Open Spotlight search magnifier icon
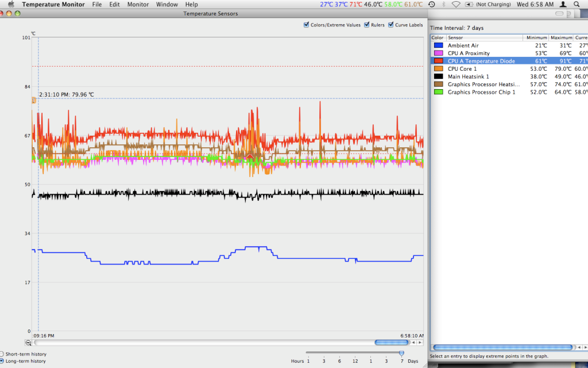The image size is (588, 368). click(577, 4)
